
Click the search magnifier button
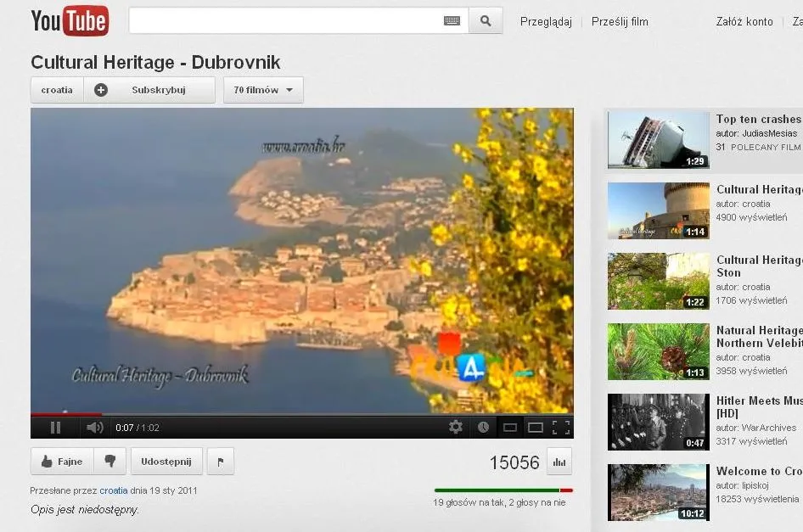[486, 21]
